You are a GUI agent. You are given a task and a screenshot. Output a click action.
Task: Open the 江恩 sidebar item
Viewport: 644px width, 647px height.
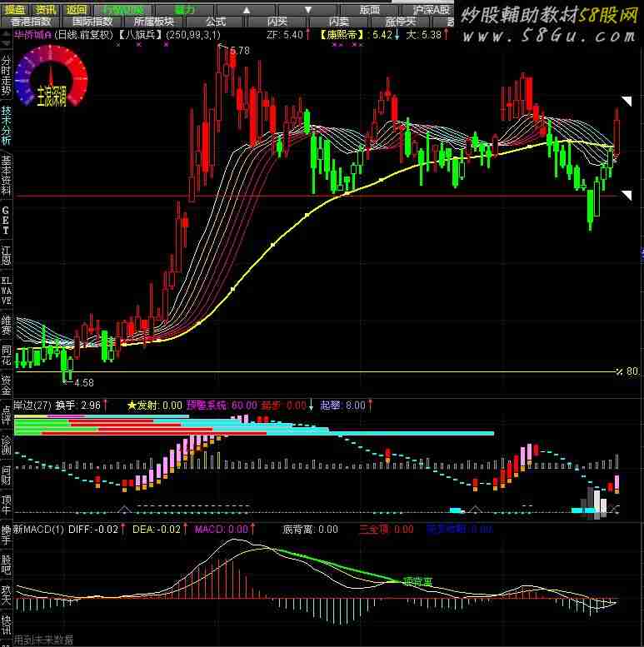coord(6,256)
